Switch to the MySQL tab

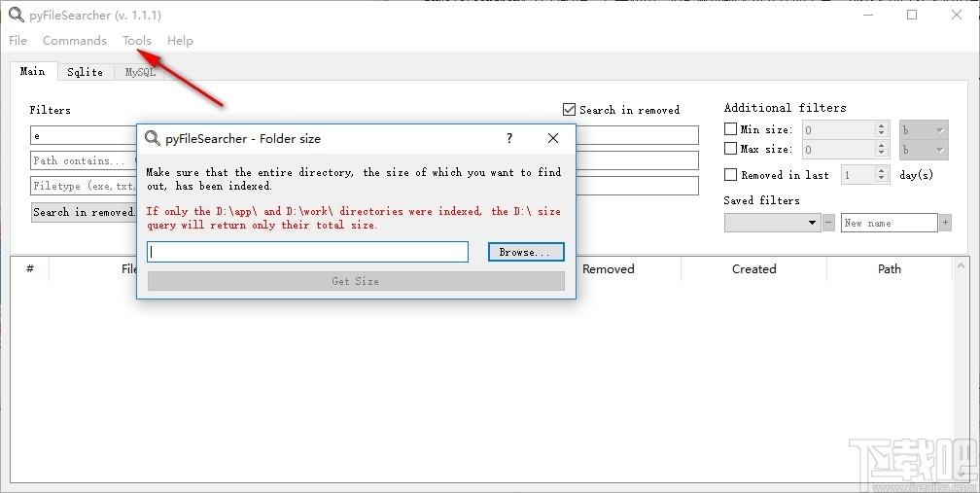[140, 73]
